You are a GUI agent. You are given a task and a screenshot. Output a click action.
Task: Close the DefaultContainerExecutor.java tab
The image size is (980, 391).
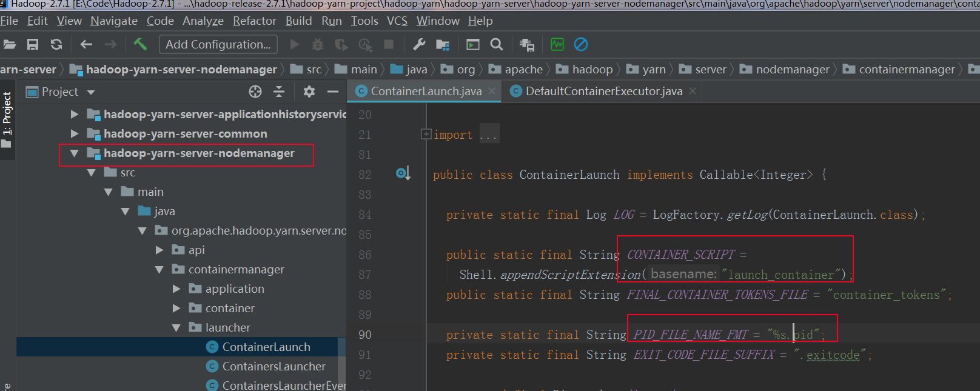693,91
